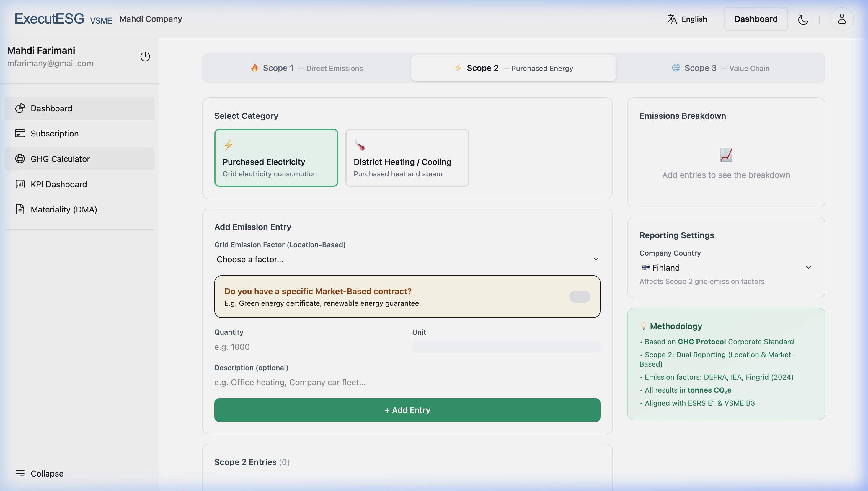Log out using the power icon
Viewport: 868px width, 491px height.
(145, 57)
